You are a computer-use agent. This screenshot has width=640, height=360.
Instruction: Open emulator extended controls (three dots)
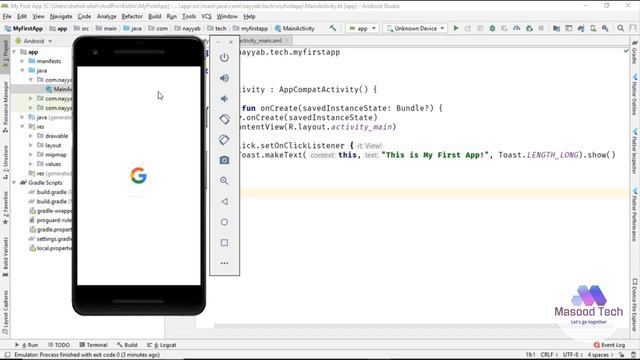224,263
